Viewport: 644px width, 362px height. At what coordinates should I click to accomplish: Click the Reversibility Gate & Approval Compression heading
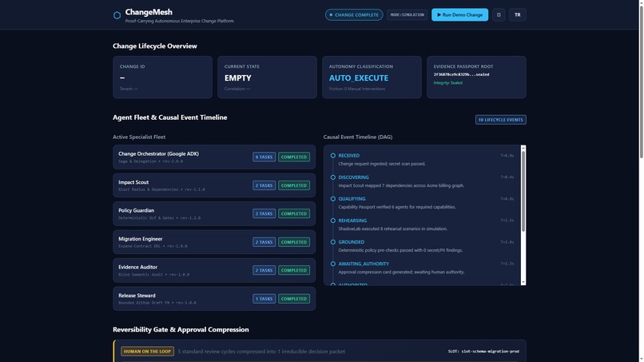click(181, 329)
